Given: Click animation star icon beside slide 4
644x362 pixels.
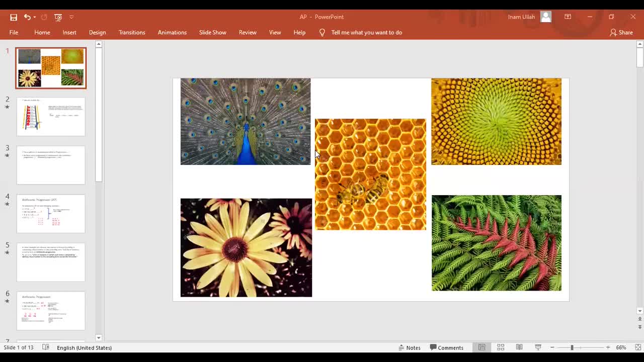Looking at the screenshot, I should pos(8,204).
